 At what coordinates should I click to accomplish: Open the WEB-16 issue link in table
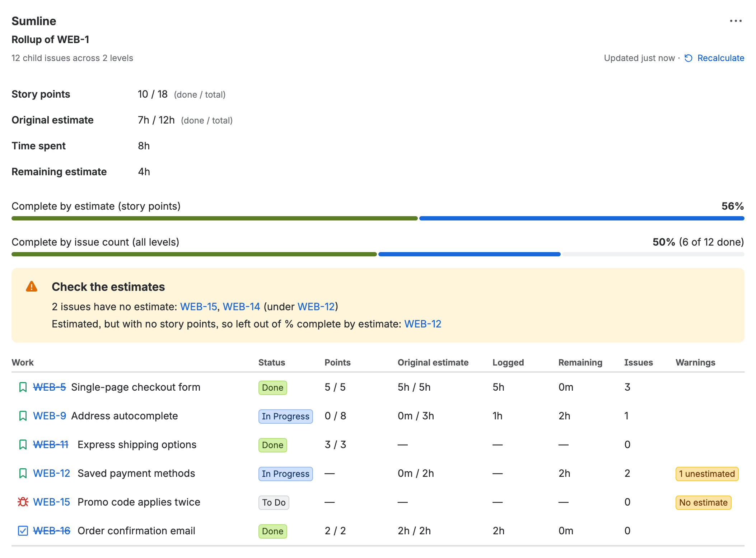pos(52,531)
